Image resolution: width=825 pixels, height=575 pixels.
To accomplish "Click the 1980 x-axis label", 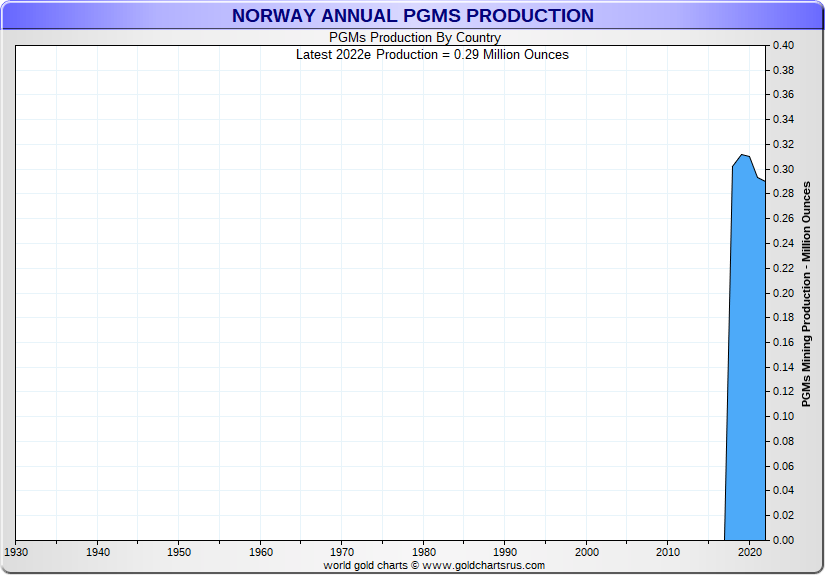I will 424,552.
